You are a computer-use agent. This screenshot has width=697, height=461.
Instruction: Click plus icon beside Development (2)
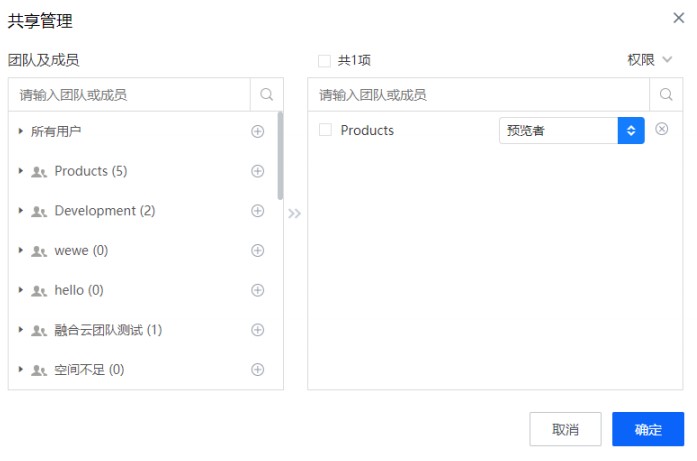257,211
